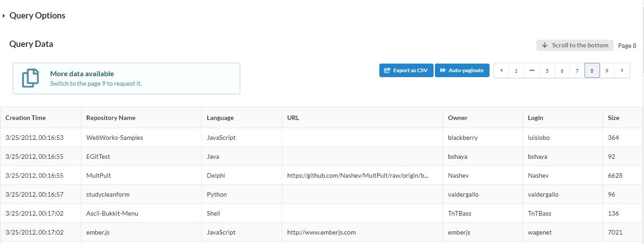The height and width of the screenshot is (244, 644).
Task: Click the wagenet login cell
Action: (x=563, y=232)
